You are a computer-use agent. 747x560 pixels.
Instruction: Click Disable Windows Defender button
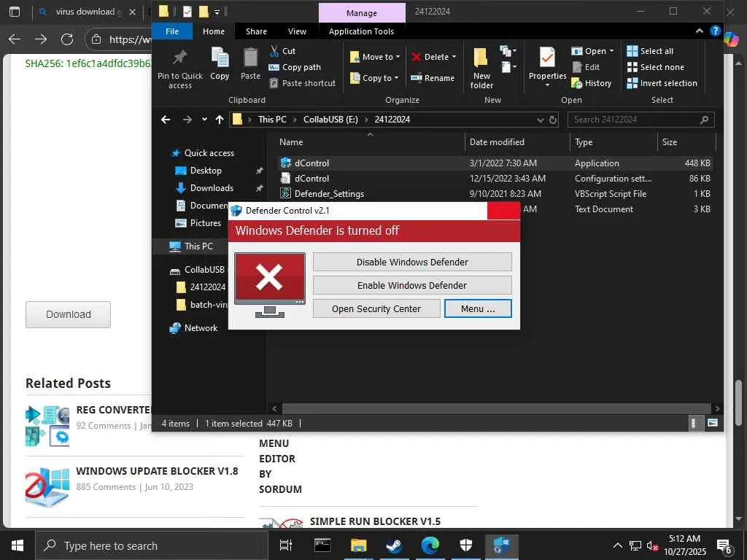point(412,262)
